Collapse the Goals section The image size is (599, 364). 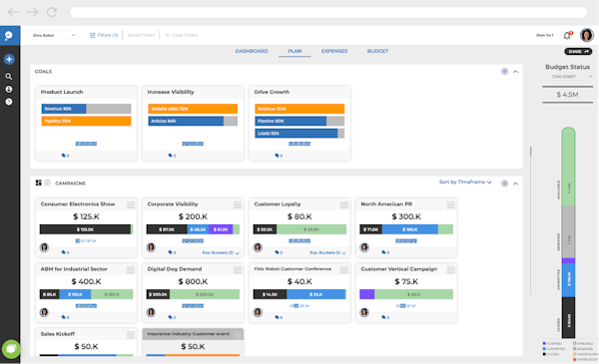coord(515,72)
